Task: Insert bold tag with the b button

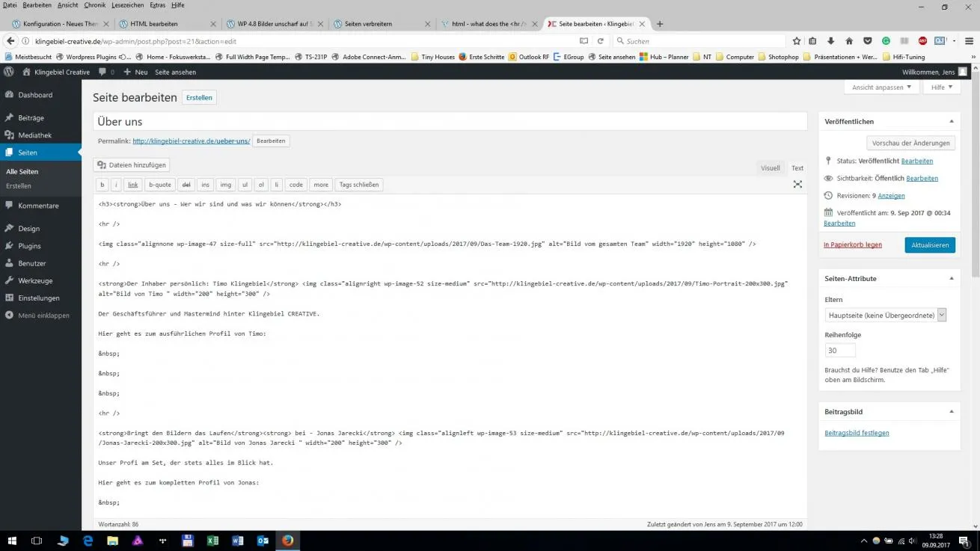Action: (x=102, y=185)
